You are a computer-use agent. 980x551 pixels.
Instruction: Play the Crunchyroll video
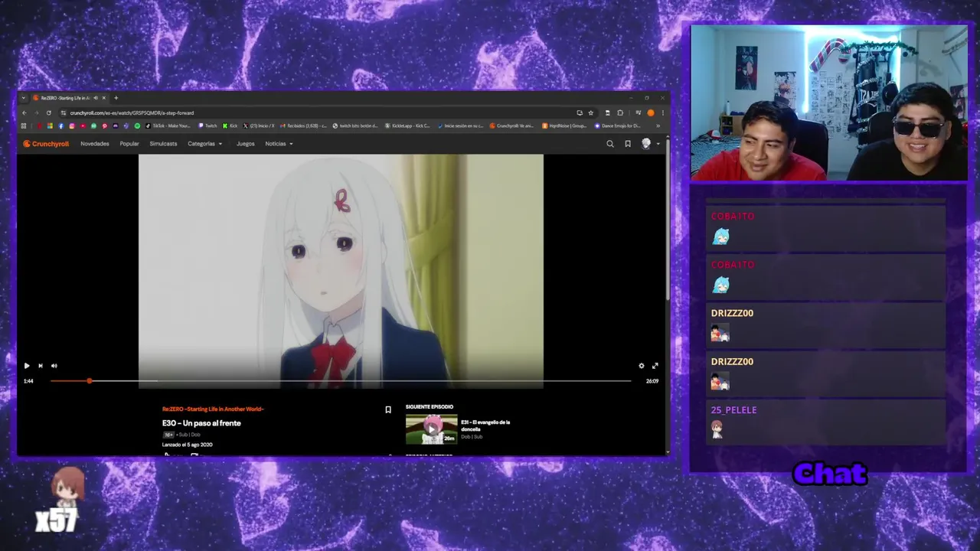pos(27,366)
